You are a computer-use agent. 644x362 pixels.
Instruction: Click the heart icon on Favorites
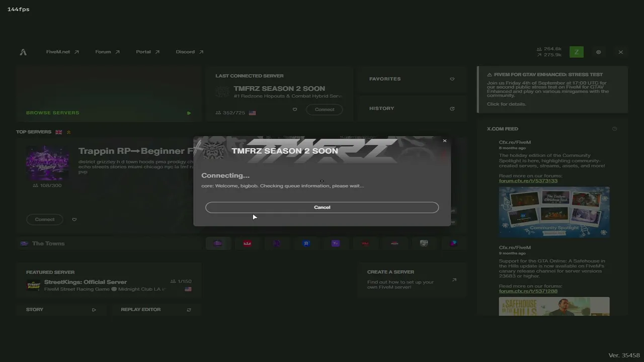[x=452, y=79]
